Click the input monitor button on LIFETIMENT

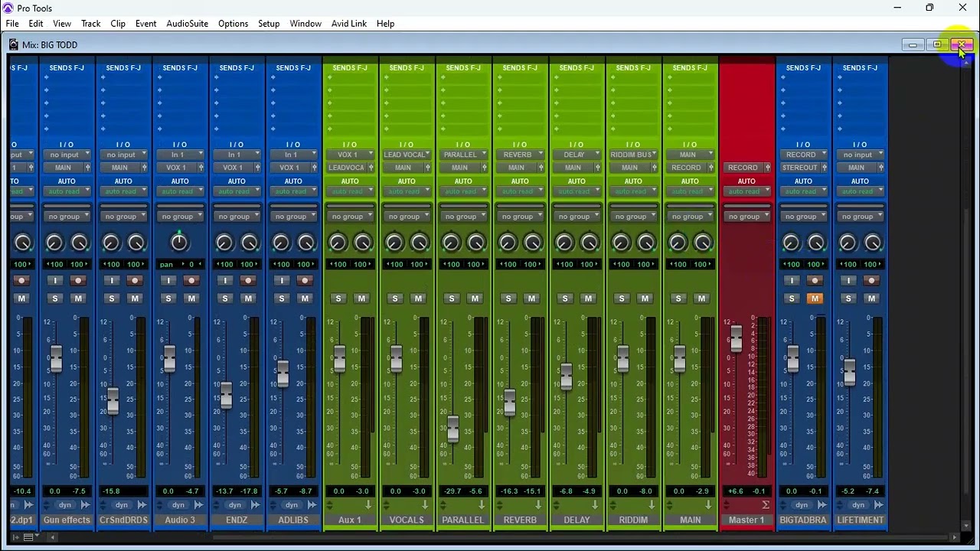click(848, 281)
